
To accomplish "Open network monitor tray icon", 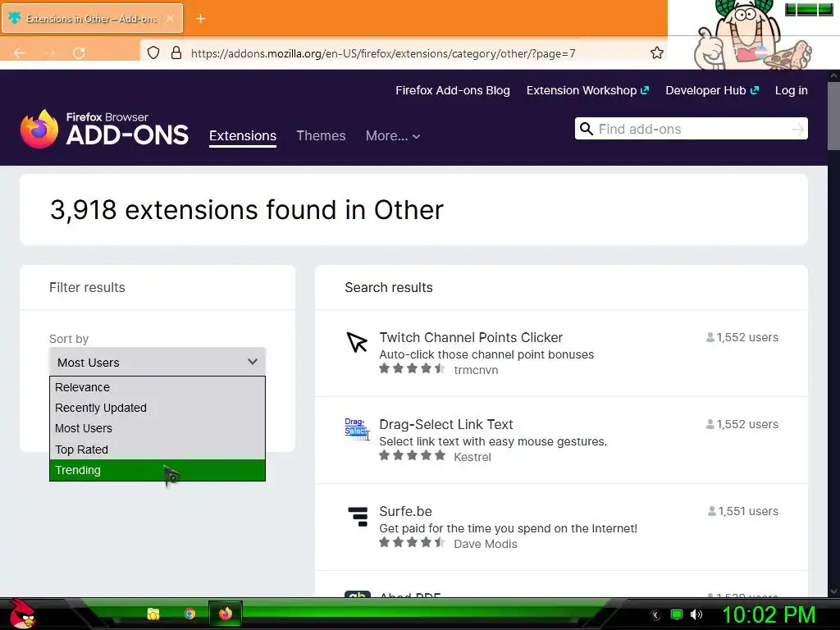I will click(x=677, y=614).
